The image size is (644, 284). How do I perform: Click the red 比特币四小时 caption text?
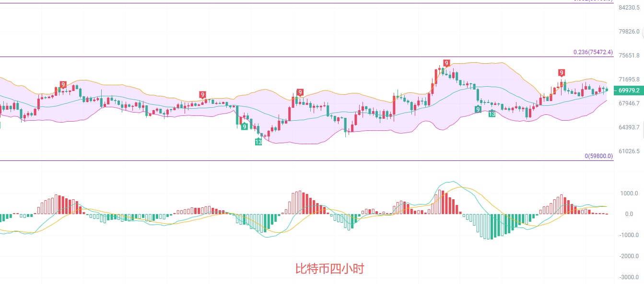click(x=329, y=269)
